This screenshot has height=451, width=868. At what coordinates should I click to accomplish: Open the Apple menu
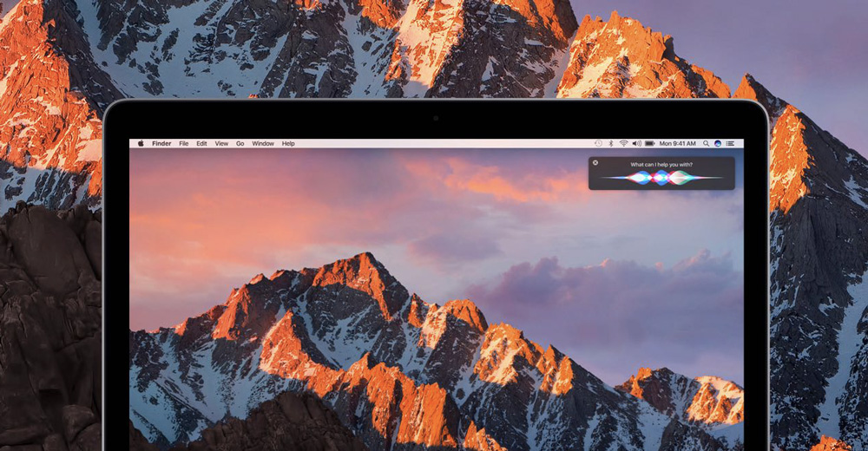(141, 143)
